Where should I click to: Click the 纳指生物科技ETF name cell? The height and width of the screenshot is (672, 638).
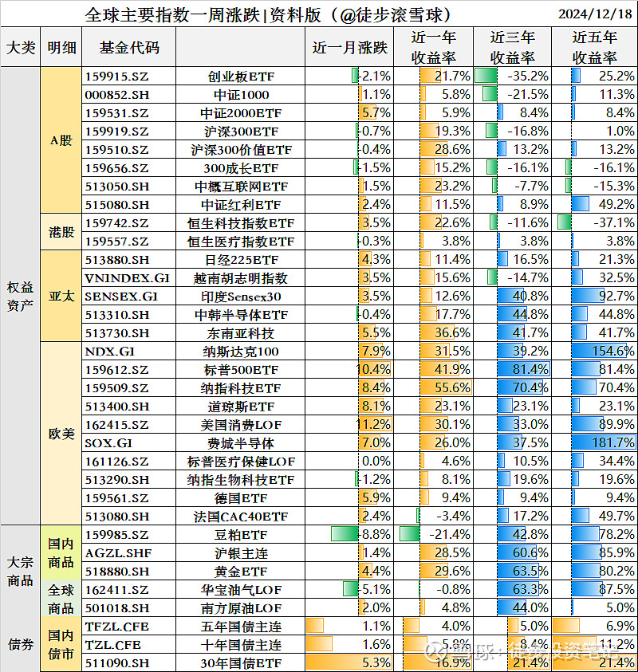click(x=241, y=480)
